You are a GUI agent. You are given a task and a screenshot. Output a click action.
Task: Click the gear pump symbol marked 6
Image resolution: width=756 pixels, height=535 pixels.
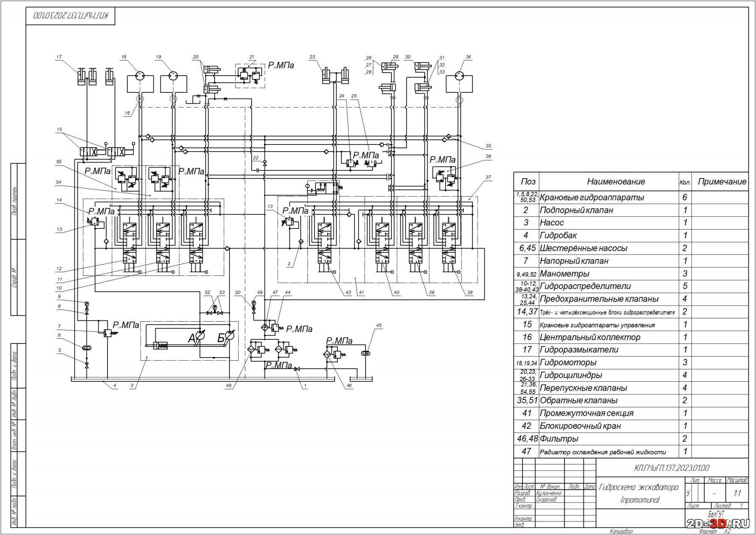pyautogui.click(x=87, y=347)
